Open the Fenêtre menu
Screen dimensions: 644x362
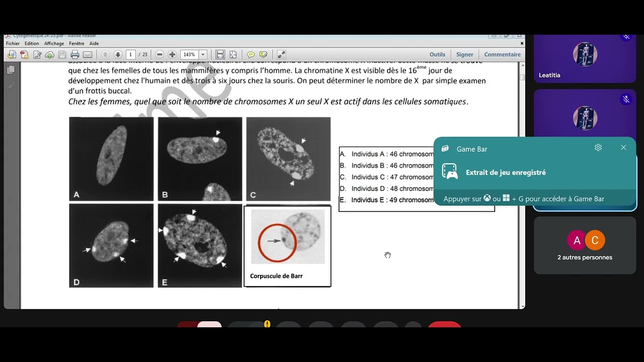(x=76, y=44)
